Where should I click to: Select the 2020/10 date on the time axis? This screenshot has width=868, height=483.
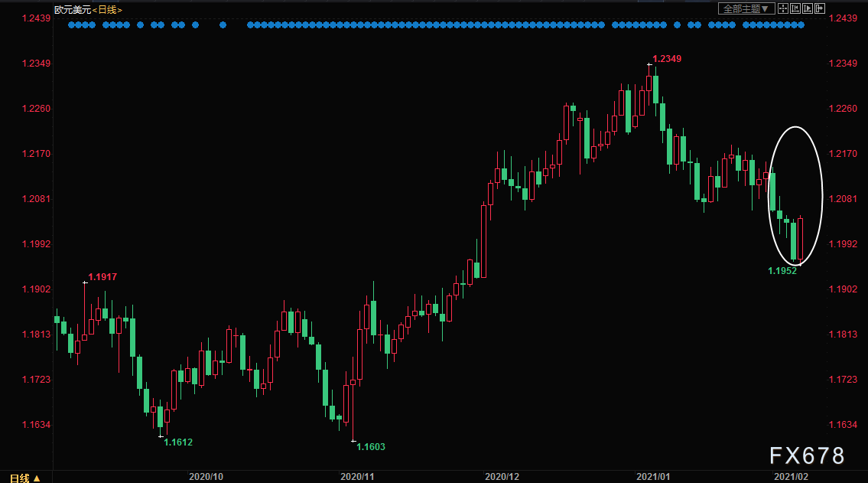point(206,476)
